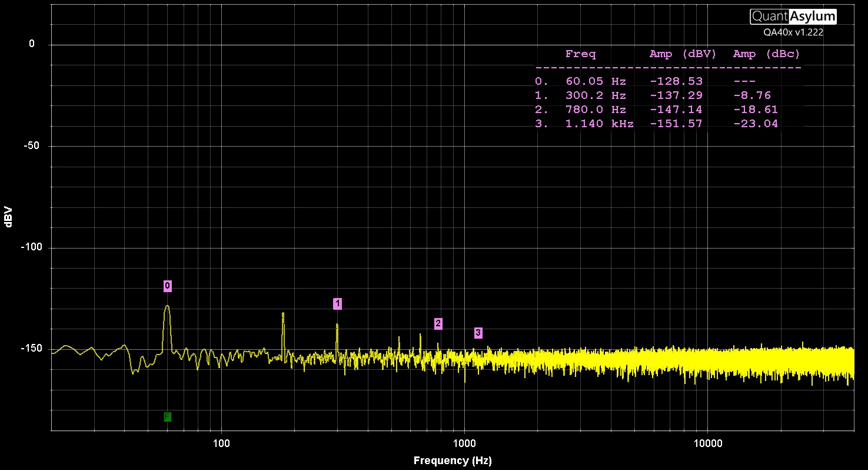Viewport: 868px width, 470px height.
Task: Click the pink marker 3 label
Action: pyautogui.click(x=478, y=333)
